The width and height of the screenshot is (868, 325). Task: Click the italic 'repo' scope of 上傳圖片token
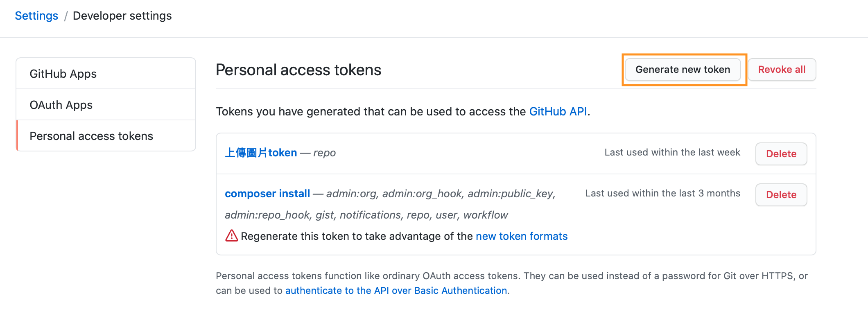(x=324, y=153)
